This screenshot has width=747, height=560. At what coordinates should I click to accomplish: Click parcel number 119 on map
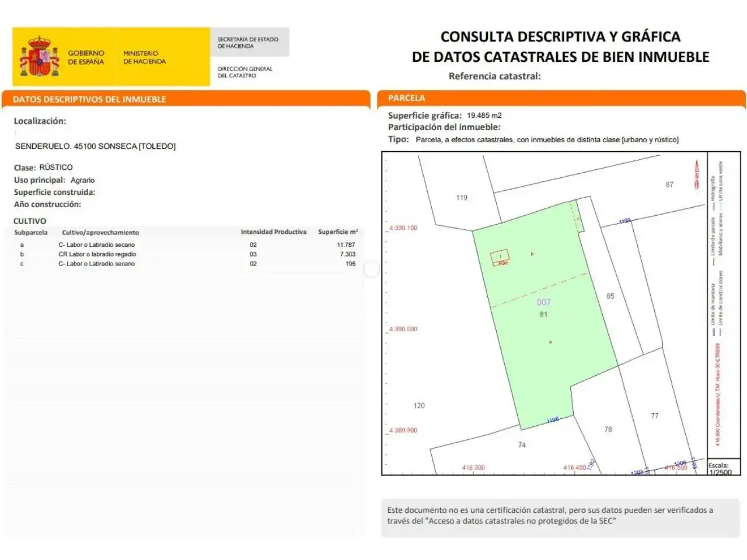pos(462,198)
